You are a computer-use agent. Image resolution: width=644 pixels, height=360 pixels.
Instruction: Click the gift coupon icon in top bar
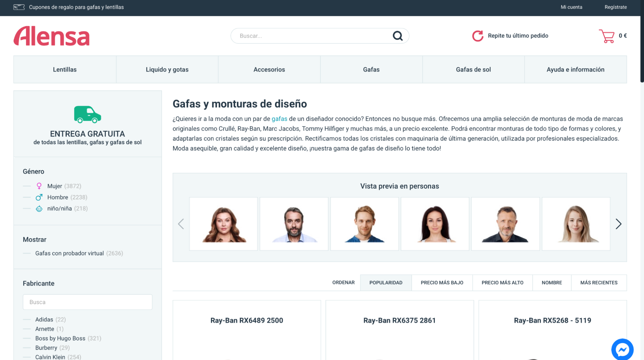click(19, 7)
